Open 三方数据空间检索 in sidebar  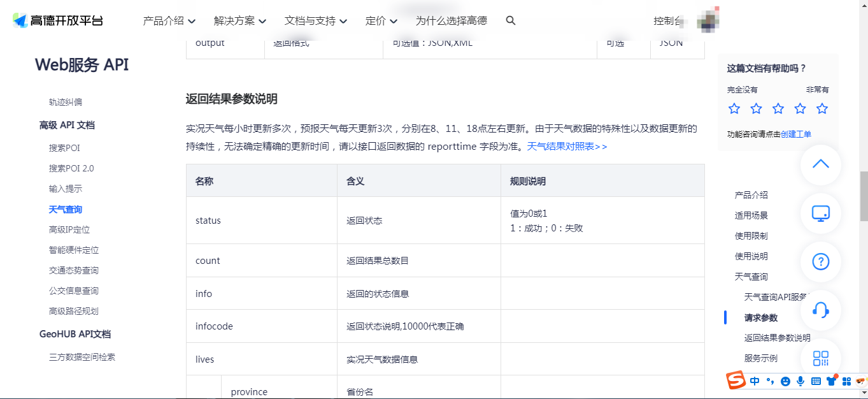(82, 357)
